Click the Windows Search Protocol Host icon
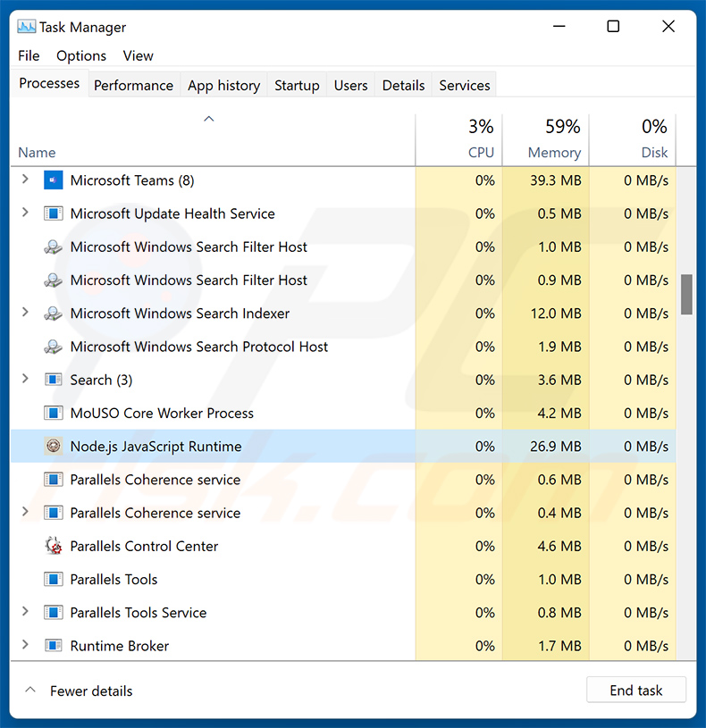 pyautogui.click(x=54, y=347)
